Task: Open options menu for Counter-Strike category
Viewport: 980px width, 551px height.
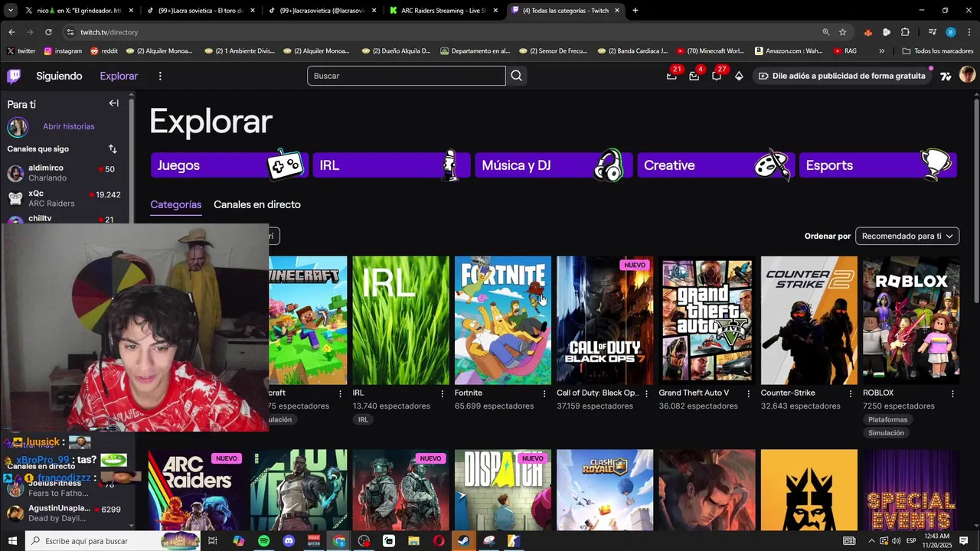Action: click(x=851, y=393)
